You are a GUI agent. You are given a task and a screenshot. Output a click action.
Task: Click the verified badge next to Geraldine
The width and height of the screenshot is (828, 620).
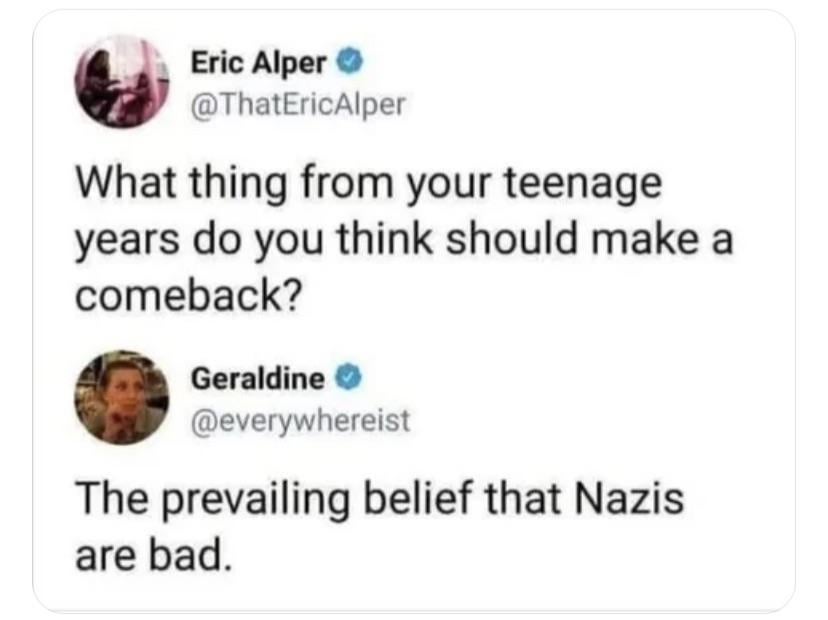pos(349,378)
